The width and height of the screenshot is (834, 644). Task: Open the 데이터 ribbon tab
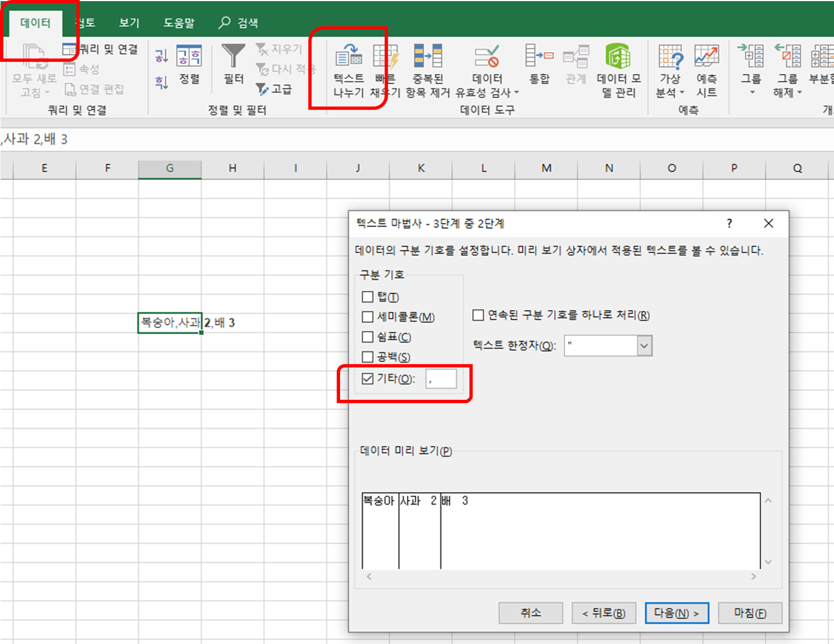click(x=35, y=23)
